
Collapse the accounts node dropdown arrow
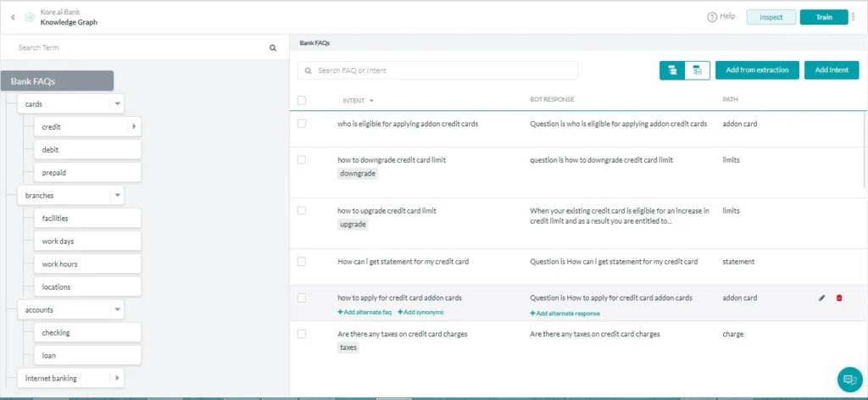117,310
